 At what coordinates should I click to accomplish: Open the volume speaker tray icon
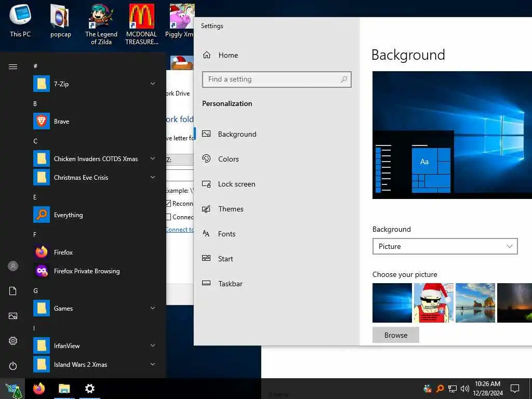[464, 389]
